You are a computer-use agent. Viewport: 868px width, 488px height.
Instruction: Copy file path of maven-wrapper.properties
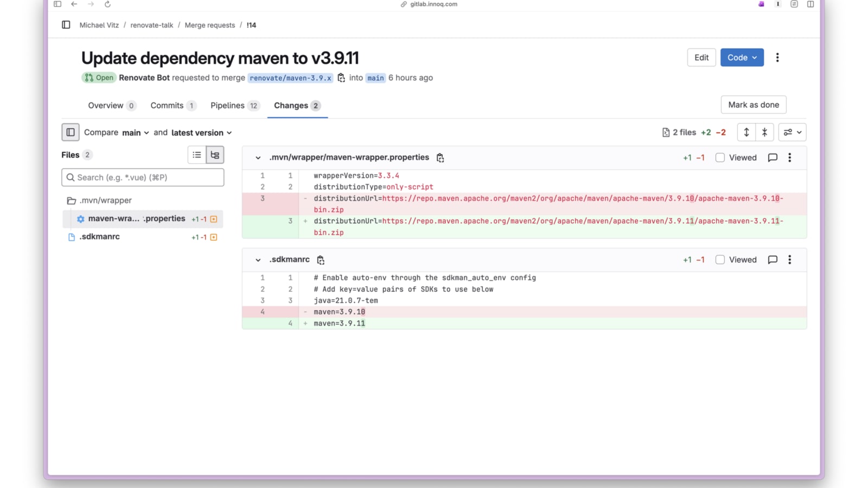tap(441, 158)
